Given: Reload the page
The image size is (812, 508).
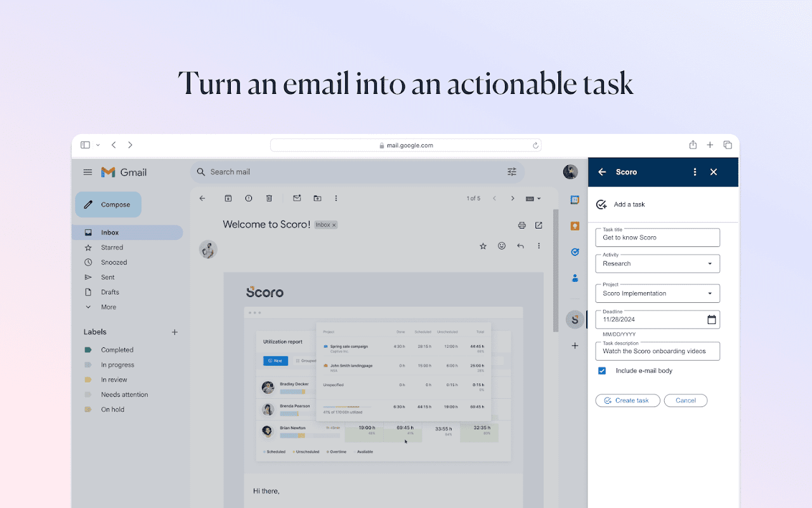Looking at the screenshot, I should [x=535, y=145].
